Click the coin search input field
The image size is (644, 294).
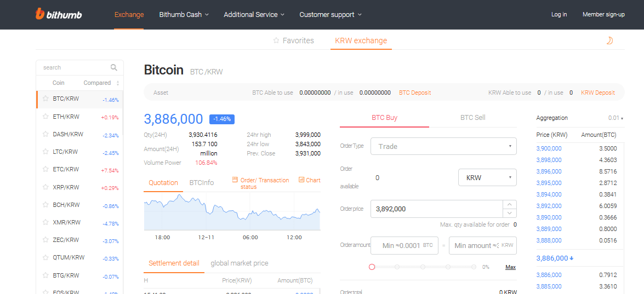(74, 67)
